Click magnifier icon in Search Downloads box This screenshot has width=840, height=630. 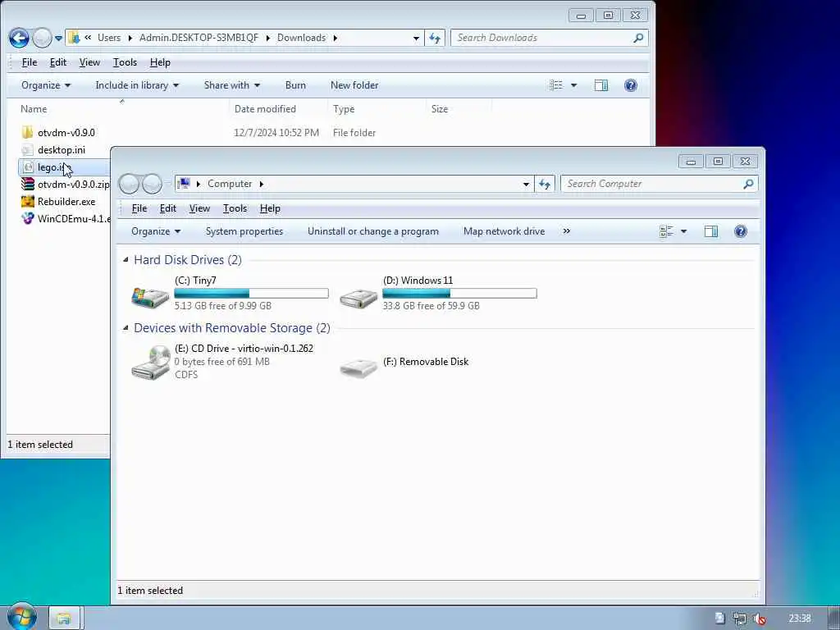[x=638, y=38]
